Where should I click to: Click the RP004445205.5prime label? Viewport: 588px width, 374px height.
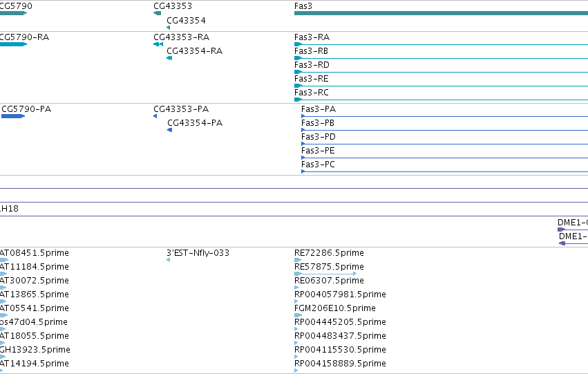pyautogui.click(x=340, y=322)
